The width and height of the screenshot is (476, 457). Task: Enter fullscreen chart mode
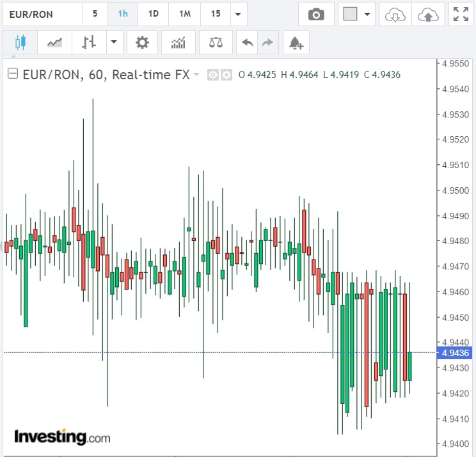tap(460, 14)
